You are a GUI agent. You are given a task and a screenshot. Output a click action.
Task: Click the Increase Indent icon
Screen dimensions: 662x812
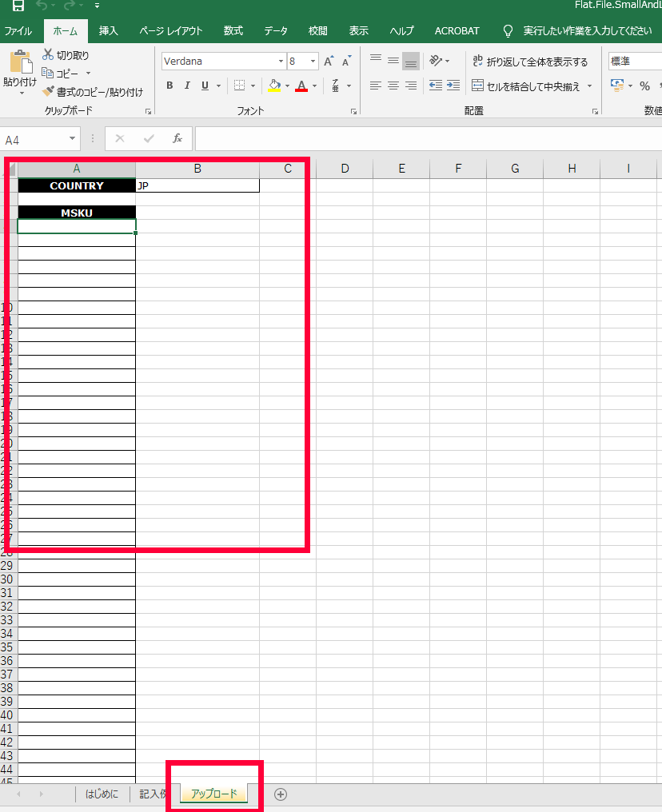[453, 86]
